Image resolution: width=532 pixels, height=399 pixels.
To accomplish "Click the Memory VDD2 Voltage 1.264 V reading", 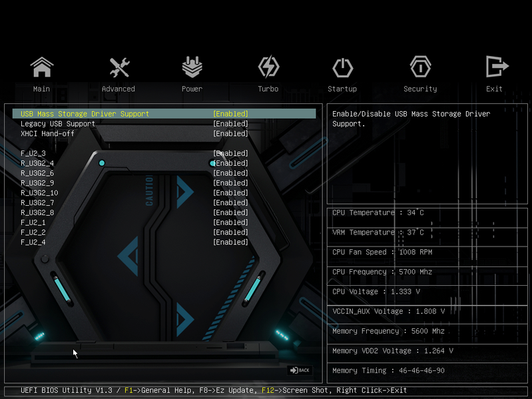I will 393,350.
